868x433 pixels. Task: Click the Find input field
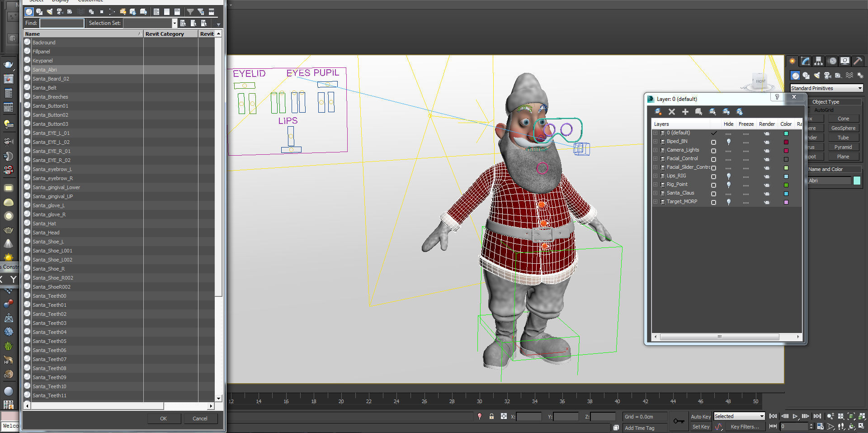(61, 23)
